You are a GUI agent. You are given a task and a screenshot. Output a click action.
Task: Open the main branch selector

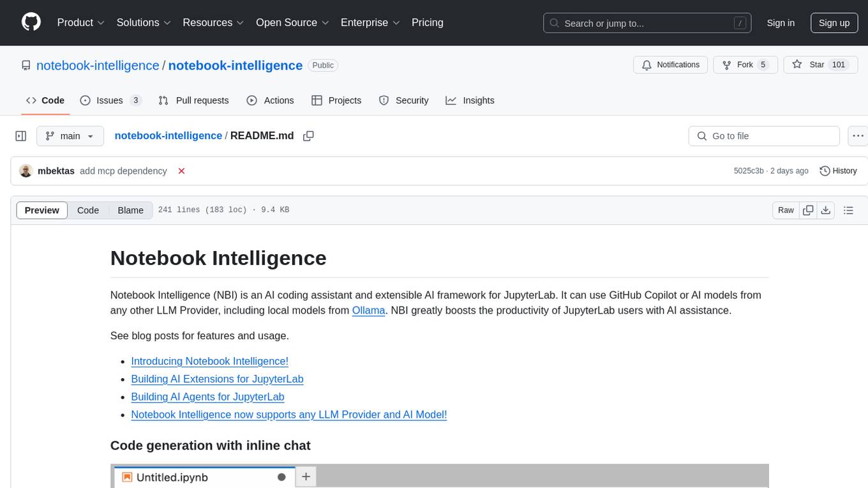(70, 136)
